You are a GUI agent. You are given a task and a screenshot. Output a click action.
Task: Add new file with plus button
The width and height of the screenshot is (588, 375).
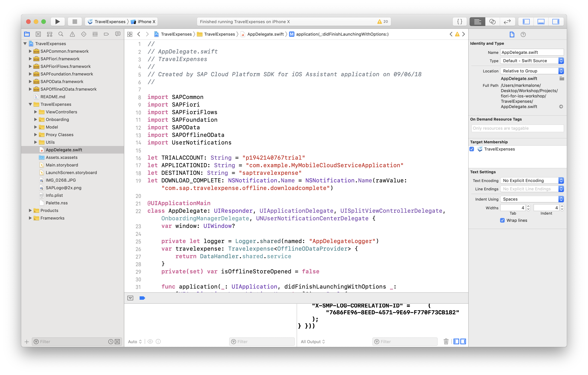coord(27,341)
